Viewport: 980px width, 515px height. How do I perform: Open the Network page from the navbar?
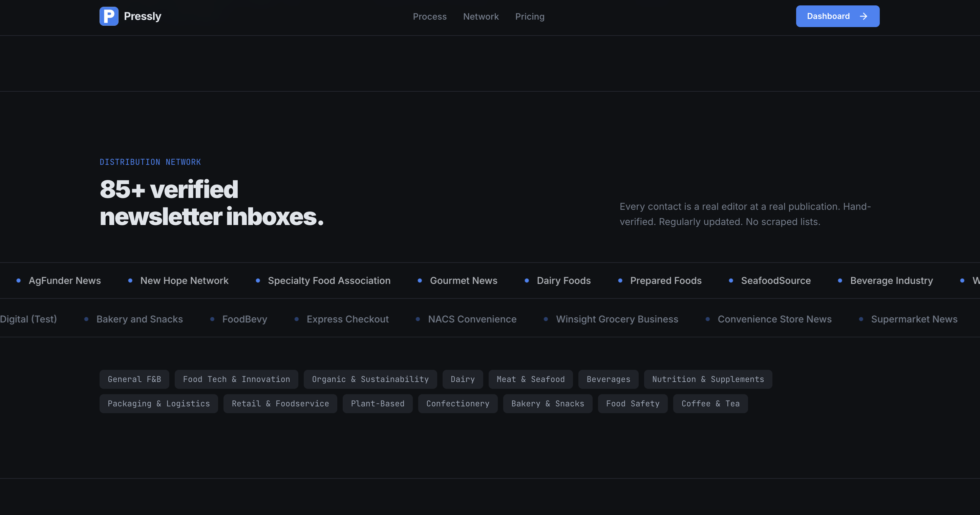481,16
